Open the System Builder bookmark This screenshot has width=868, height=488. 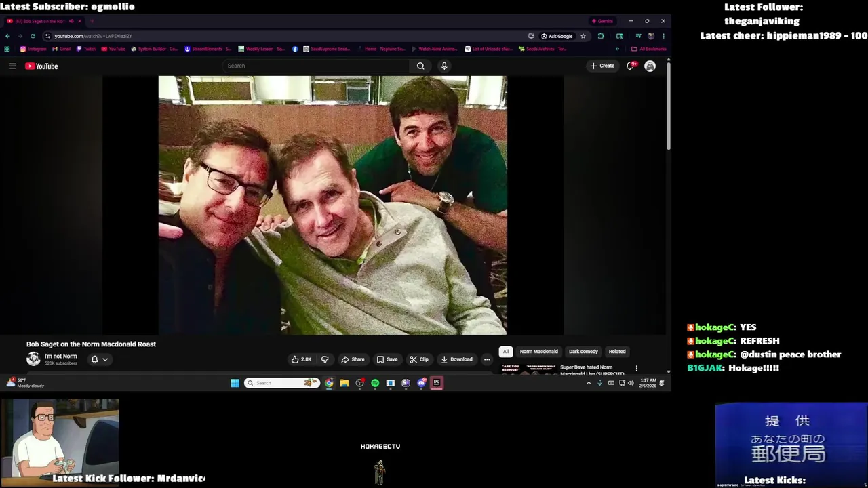(154, 49)
